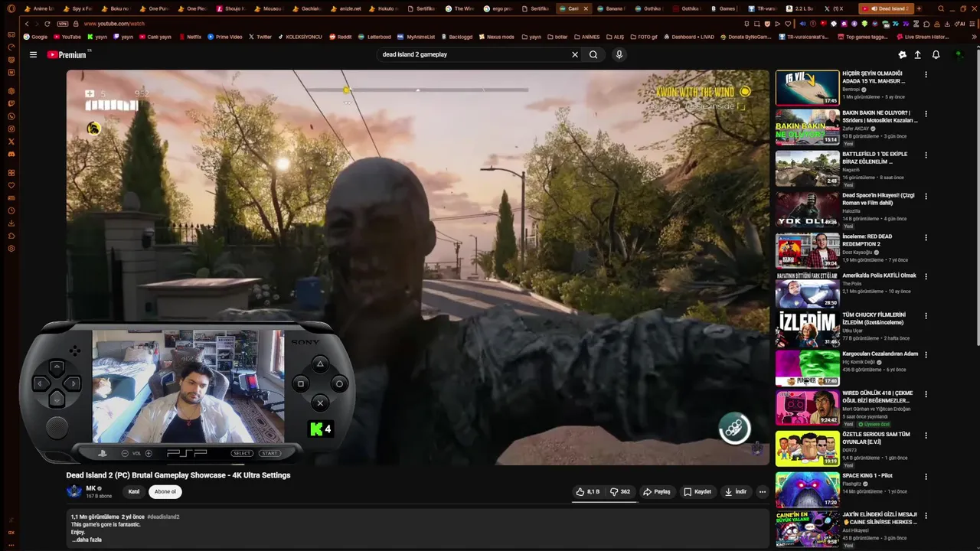Open the Reddit bookmark
980x551 pixels.
340,37
